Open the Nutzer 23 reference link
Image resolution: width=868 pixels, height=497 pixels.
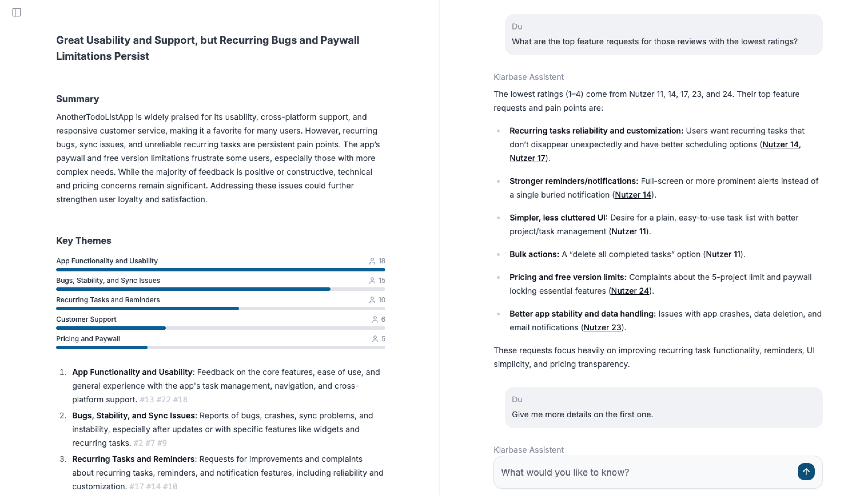[602, 327]
